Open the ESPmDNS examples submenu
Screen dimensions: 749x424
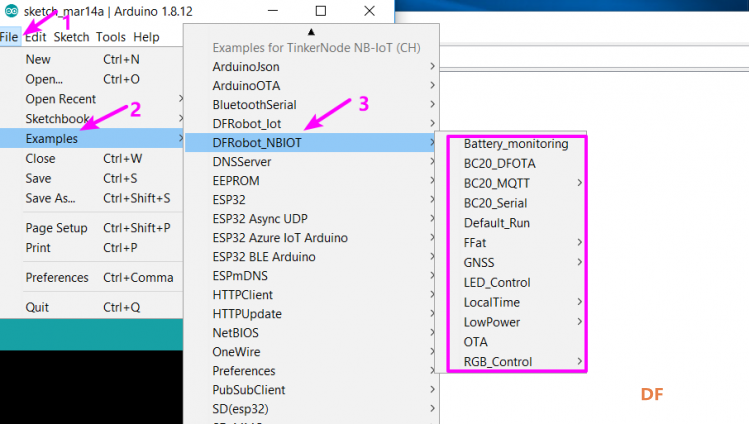coord(311,276)
